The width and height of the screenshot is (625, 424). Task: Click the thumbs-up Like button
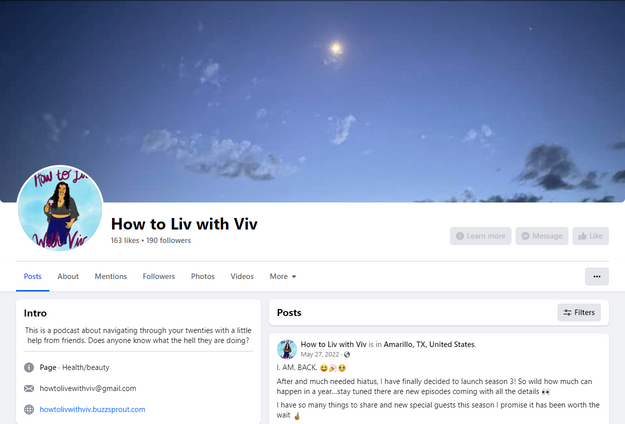coord(591,236)
